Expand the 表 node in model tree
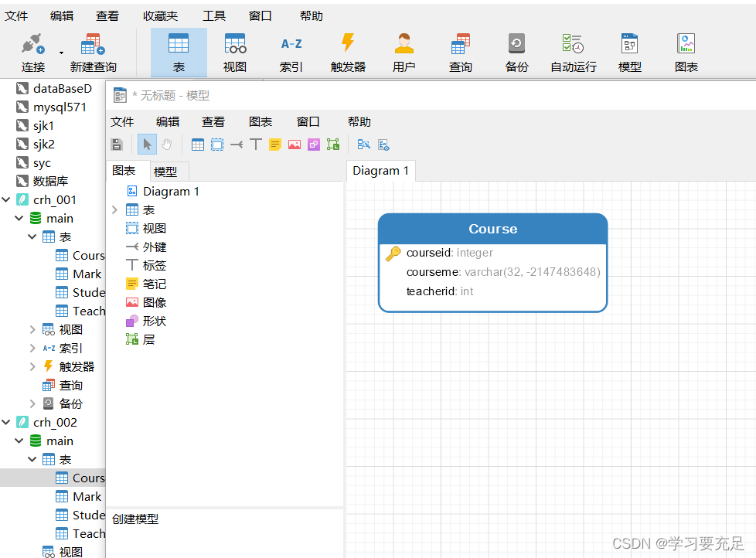 pyautogui.click(x=114, y=210)
